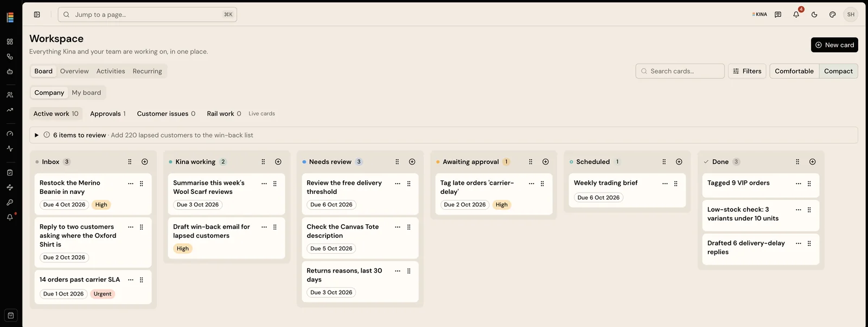Select Comfortable density view
This screenshot has height=327, width=868.
click(x=794, y=71)
